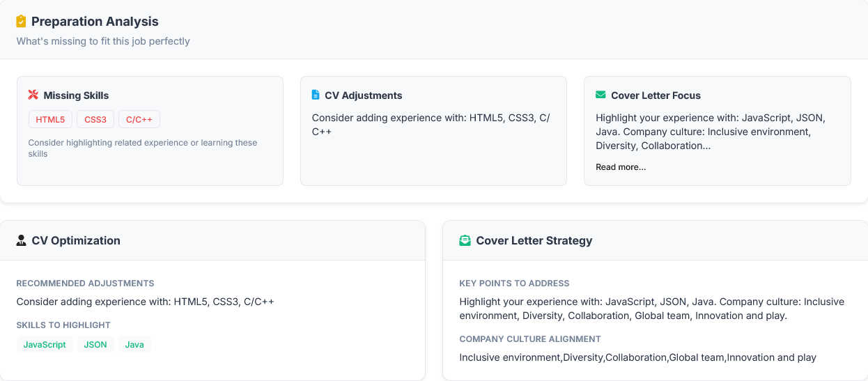Click the JavaScript skill to highlight tag
868x381 pixels.
point(45,344)
